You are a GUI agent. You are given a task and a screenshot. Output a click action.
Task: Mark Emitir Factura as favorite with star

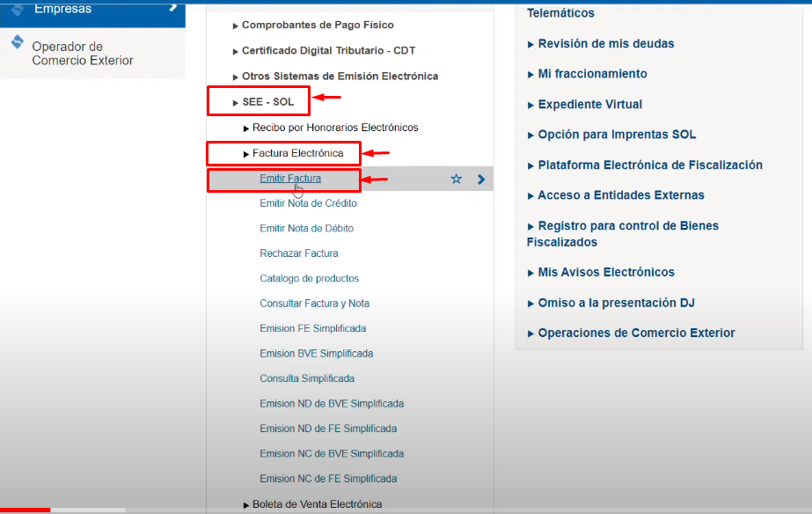[457, 180]
